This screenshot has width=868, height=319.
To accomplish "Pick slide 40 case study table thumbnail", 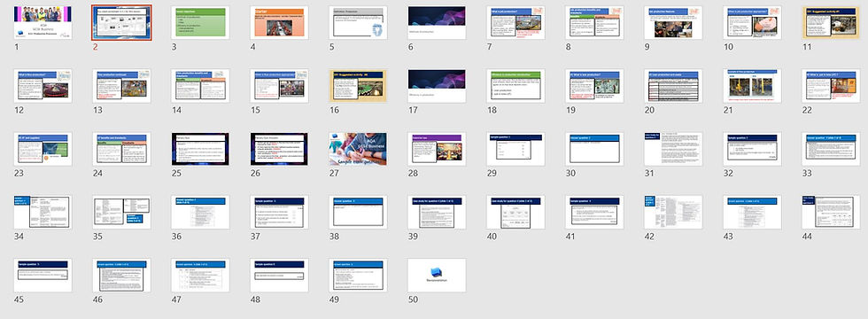I will (x=515, y=212).
